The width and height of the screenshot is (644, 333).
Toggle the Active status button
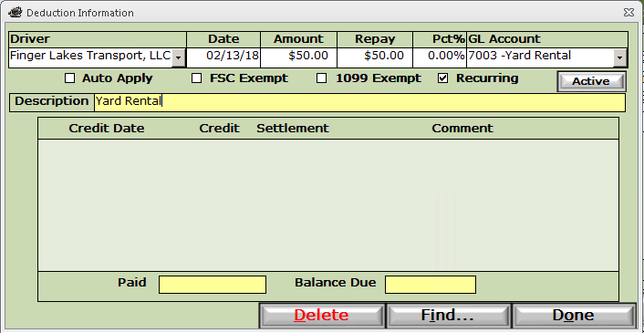[x=591, y=81]
